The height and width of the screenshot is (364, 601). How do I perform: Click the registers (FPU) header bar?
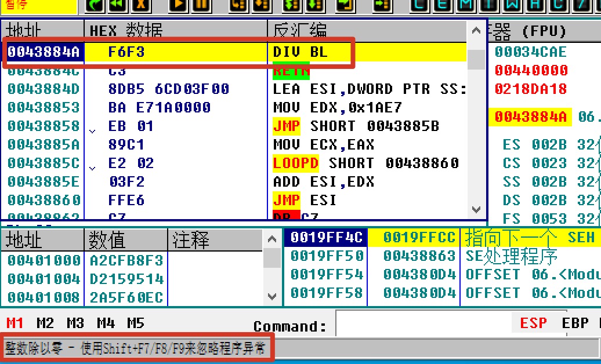[545, 31]
